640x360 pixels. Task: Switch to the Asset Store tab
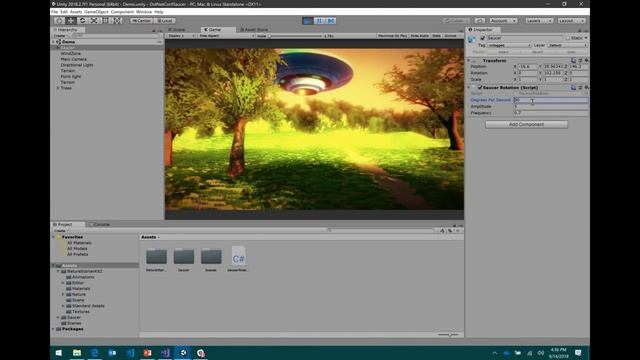[254, 30]
